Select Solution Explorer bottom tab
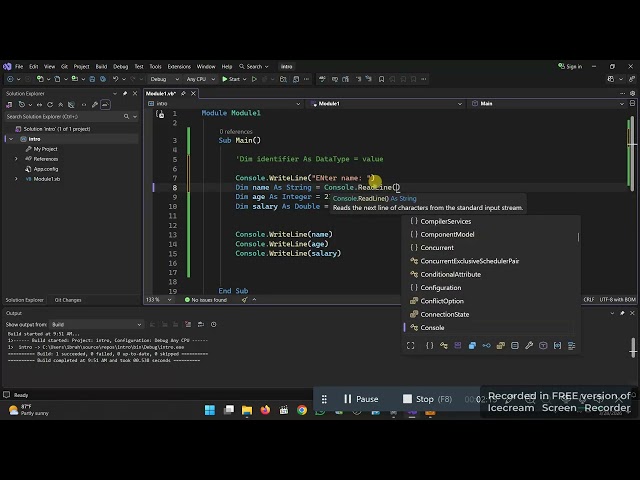 click(x=24, y=300)
